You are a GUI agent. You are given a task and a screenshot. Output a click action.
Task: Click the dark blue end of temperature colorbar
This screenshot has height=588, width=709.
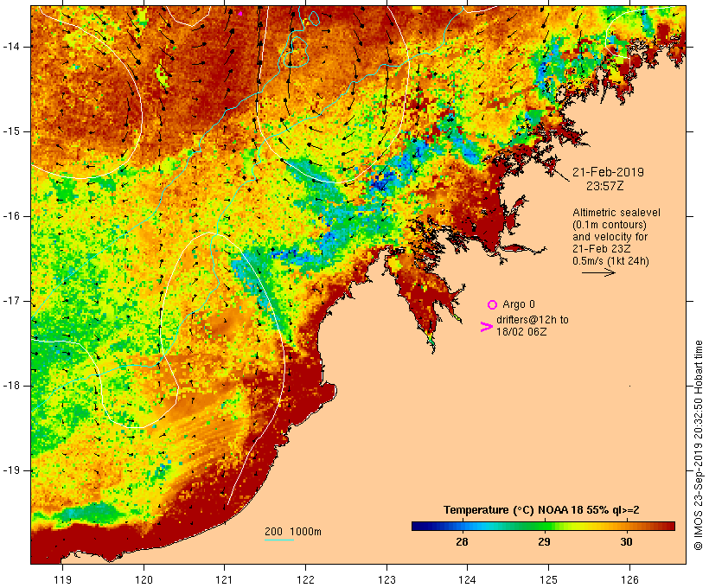pyautogui.click(x=418, y=526)
